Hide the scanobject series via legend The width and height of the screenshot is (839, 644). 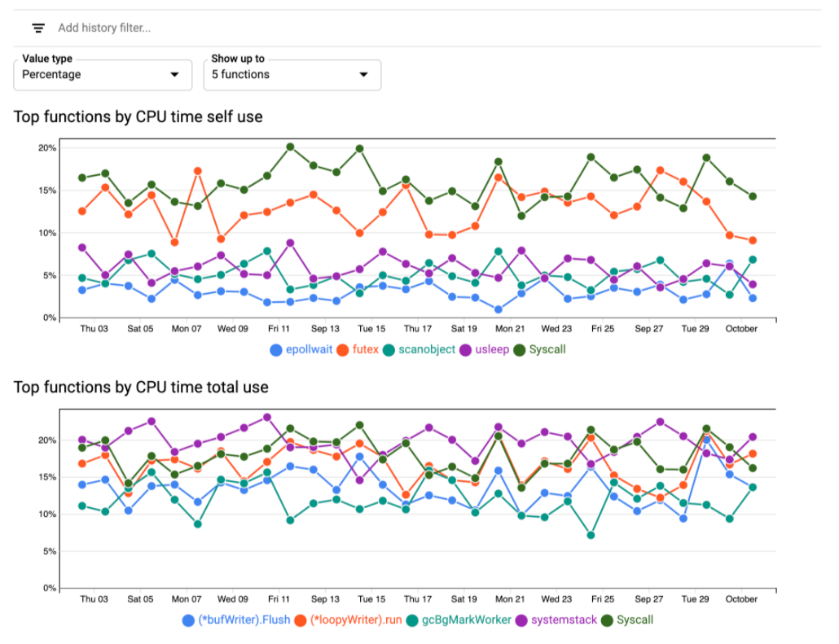420,350
